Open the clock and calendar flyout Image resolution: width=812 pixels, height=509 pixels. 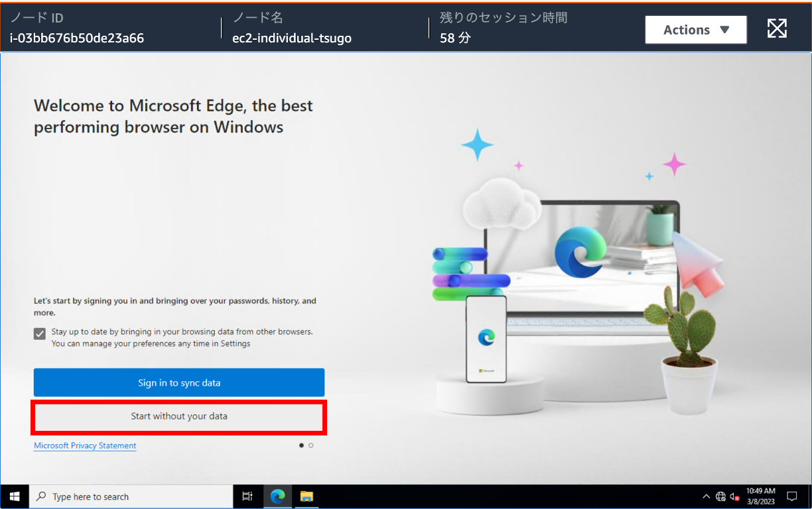pos(762,496)
